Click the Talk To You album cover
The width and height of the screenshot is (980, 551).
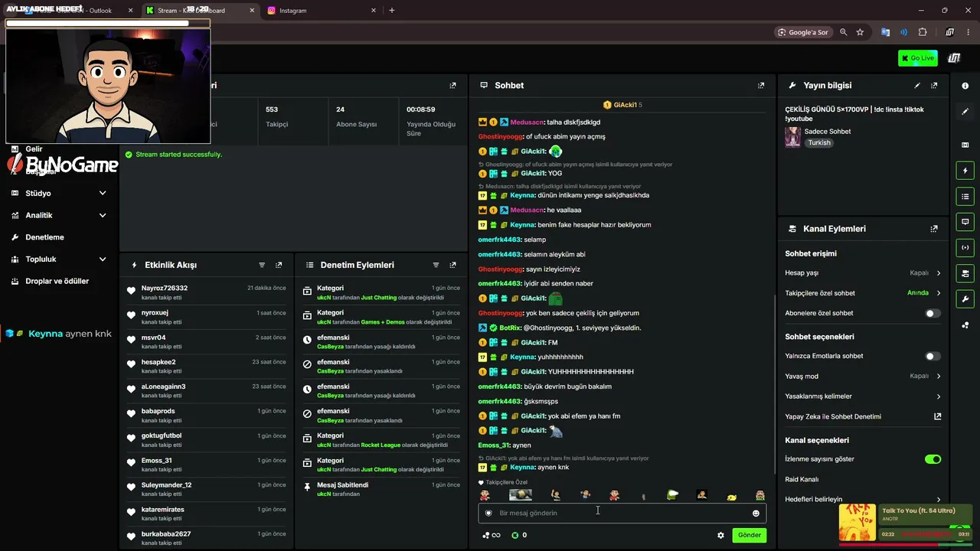[857, 523]
